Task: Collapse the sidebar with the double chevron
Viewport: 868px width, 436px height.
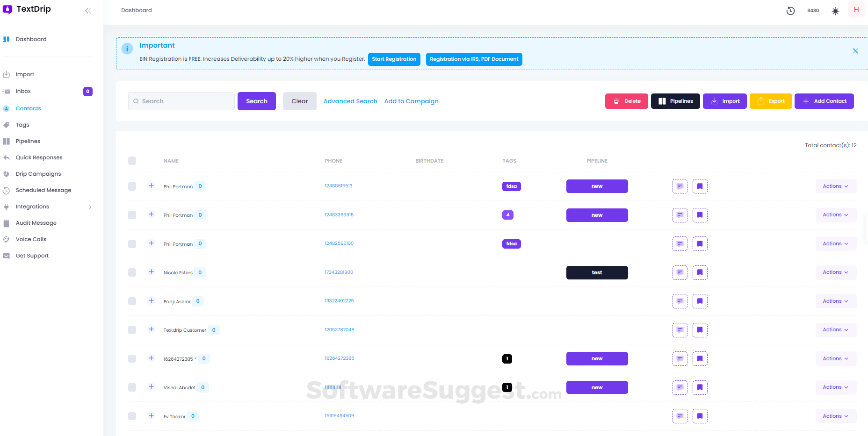Action: [88, 10]
